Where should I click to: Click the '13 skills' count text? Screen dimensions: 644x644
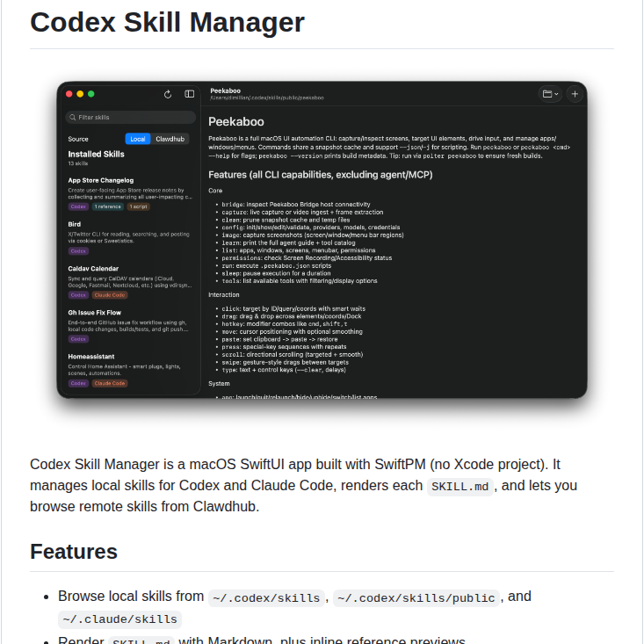78,163
